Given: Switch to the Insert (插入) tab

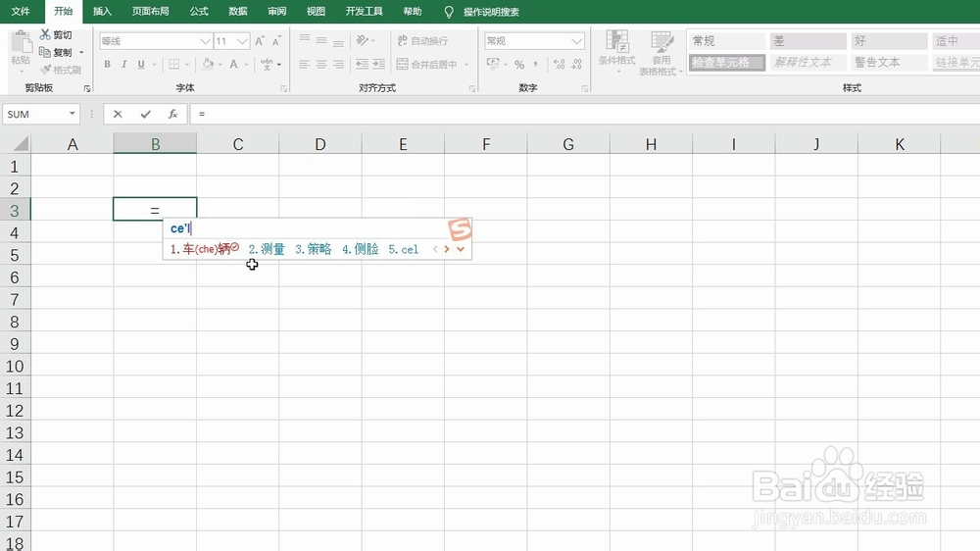Looking at the screenshot, I should [x=102, y=11].
